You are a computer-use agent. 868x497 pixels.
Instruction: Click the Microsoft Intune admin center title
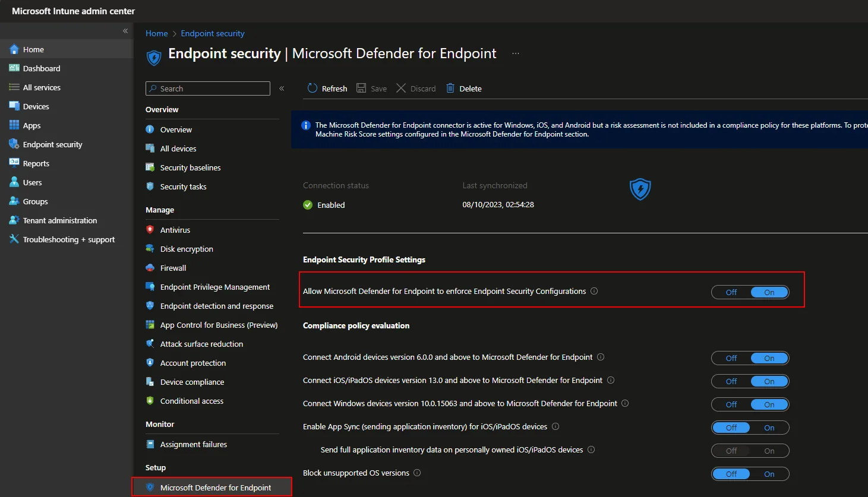(74, 11)
